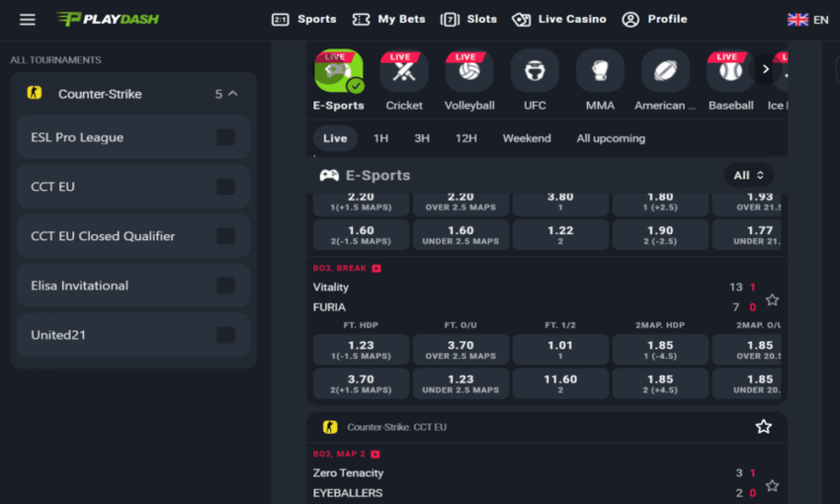
Task: Check the CCT EU checkbox
Action: pyautogui.click(x=225, y=187)
